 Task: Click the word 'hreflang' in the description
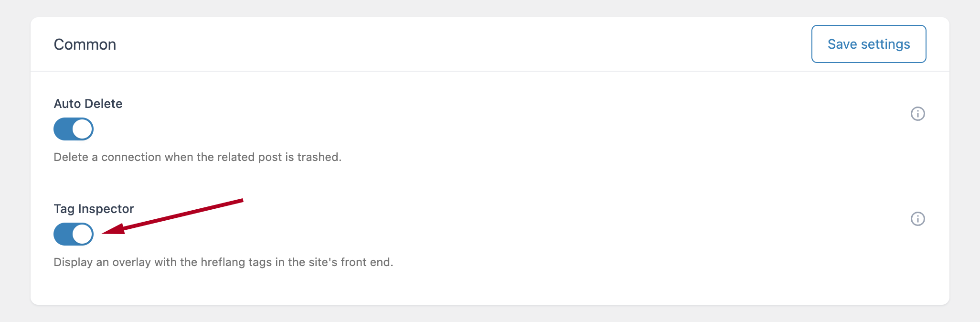click(x=223, y=262)
